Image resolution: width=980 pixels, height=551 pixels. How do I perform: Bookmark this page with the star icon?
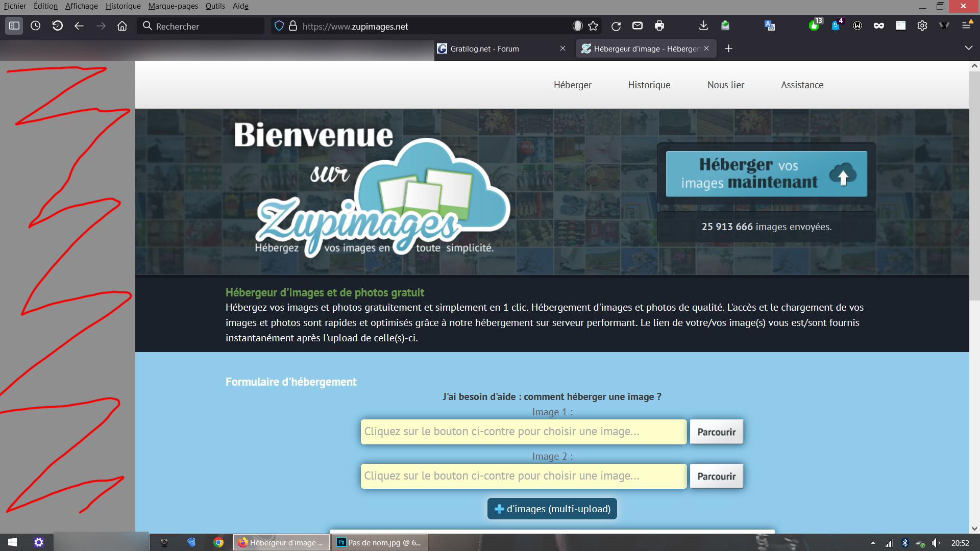[x=593, y=26]
